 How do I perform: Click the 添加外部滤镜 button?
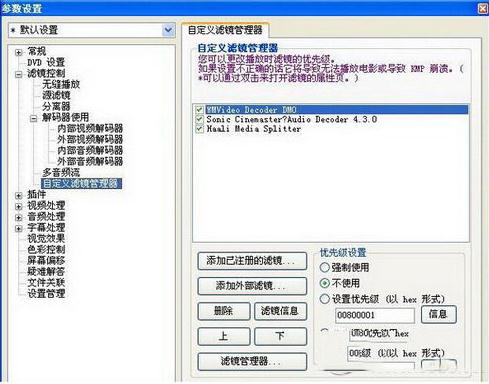point(252,286)
